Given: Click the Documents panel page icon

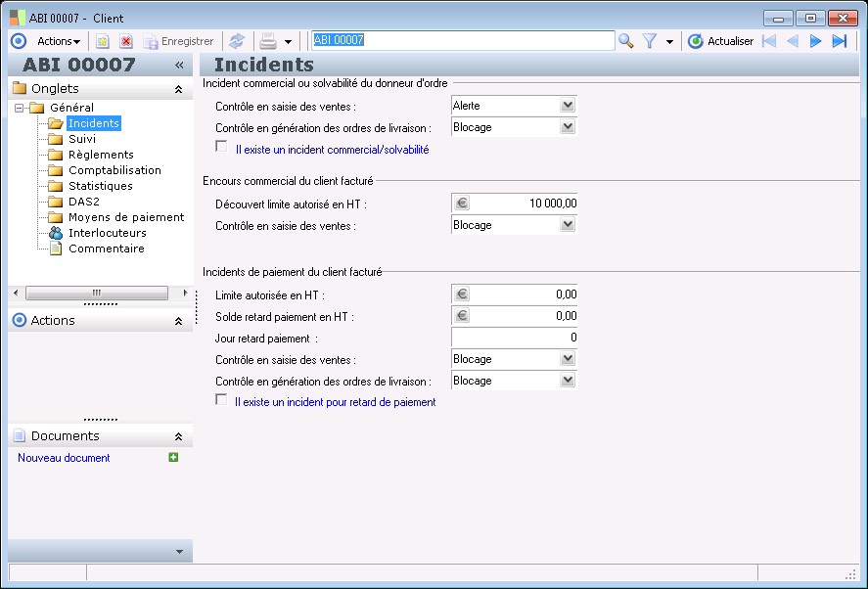Looking at the screenshot, I should pos(20,435).
